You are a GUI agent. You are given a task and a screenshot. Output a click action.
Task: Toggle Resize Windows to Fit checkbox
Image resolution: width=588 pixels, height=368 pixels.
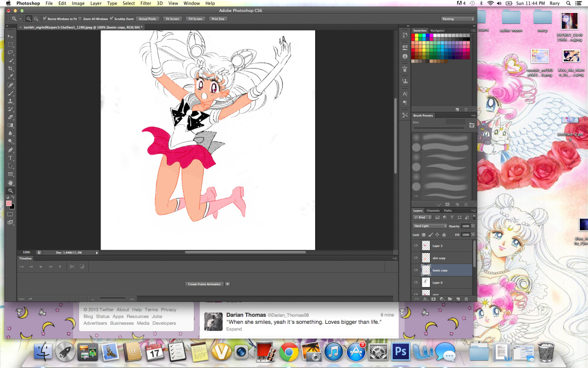(45, 19)
